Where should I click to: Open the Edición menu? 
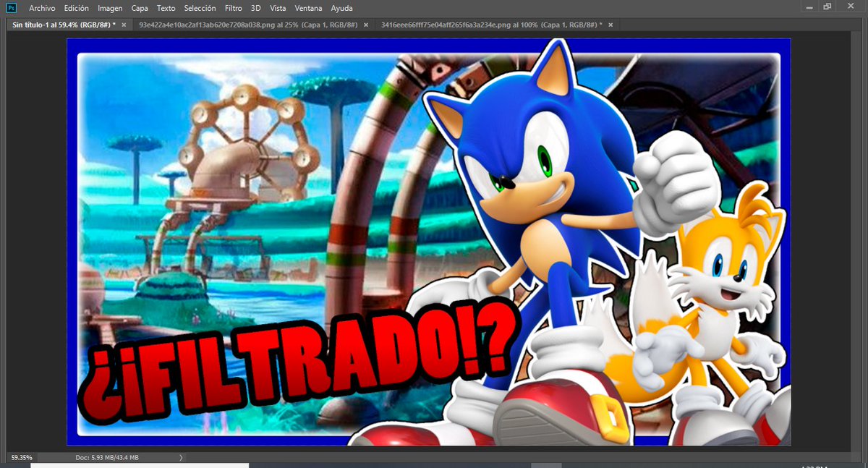(77, 8)
